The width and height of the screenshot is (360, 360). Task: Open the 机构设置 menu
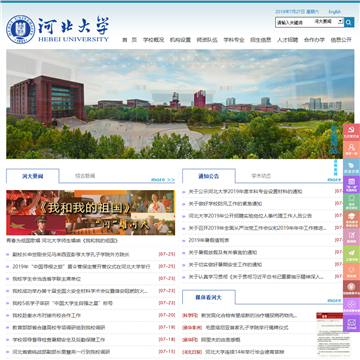click(x=180, y=40)
